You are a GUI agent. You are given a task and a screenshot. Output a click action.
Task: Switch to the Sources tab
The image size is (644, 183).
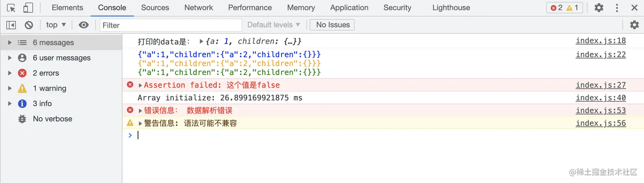tap(155, 8)
